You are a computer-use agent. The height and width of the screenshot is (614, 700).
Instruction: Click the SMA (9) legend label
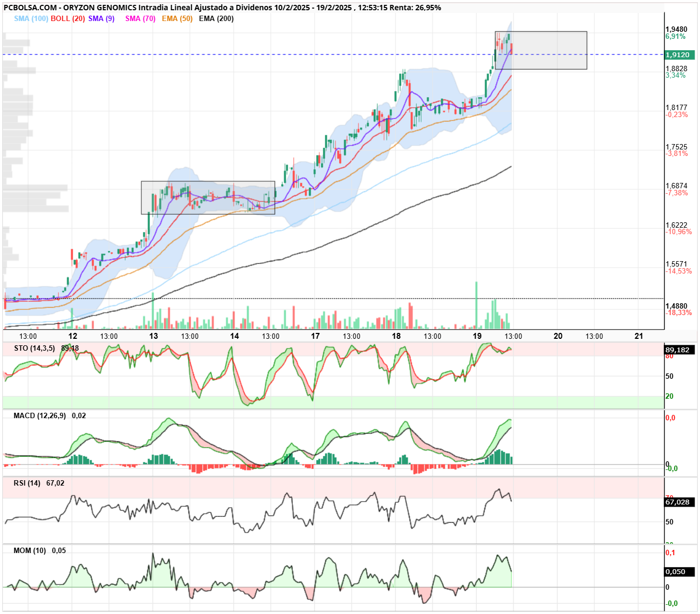click(101, 18)
